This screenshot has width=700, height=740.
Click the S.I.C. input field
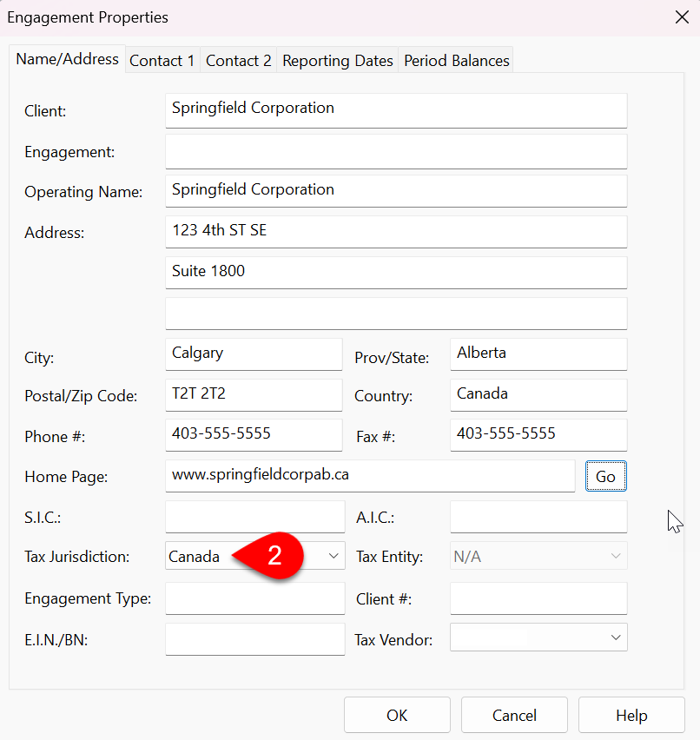coord(254,517)
